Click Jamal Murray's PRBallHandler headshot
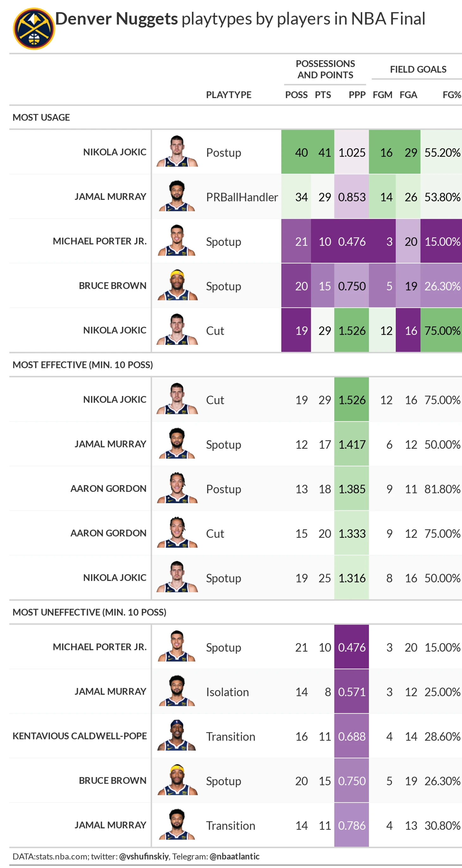This screenshot has width=462, height=868. coord(177,195)
